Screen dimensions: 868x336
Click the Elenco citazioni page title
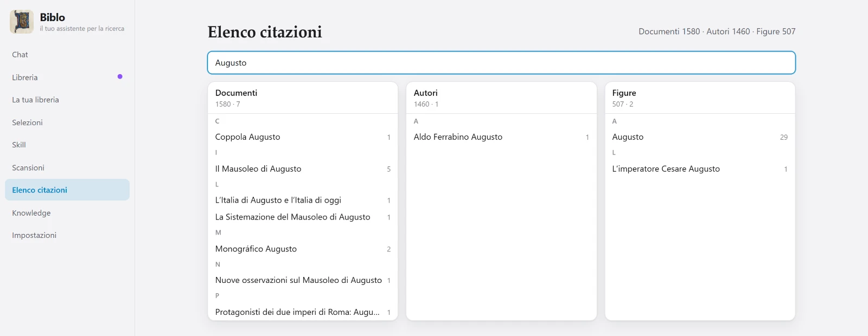[265, 32]
